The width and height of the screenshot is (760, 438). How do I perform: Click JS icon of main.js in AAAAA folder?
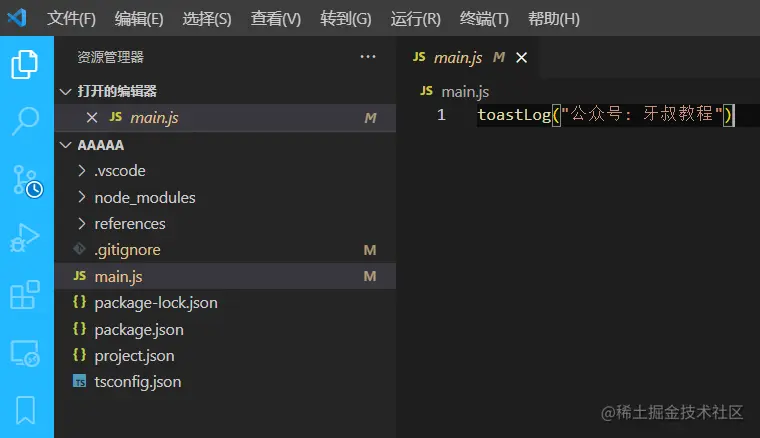[79, 276]
